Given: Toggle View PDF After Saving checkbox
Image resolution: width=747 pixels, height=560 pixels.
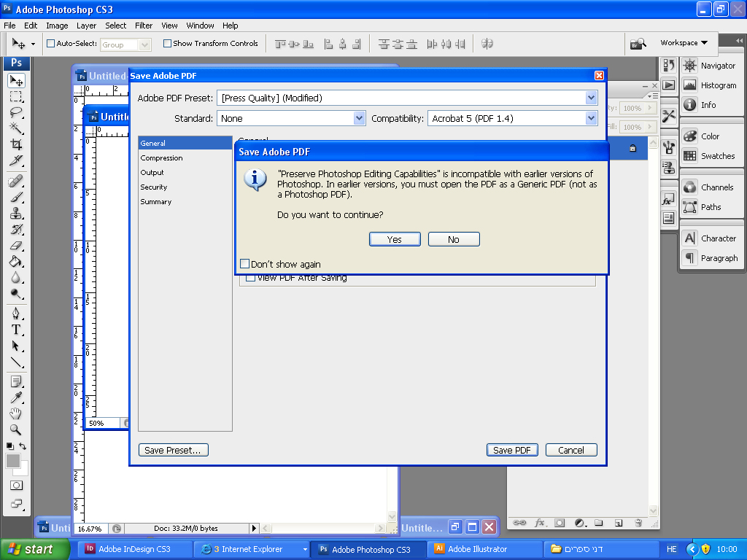Looking at the screenshot, I should click(x=250, y=278).
